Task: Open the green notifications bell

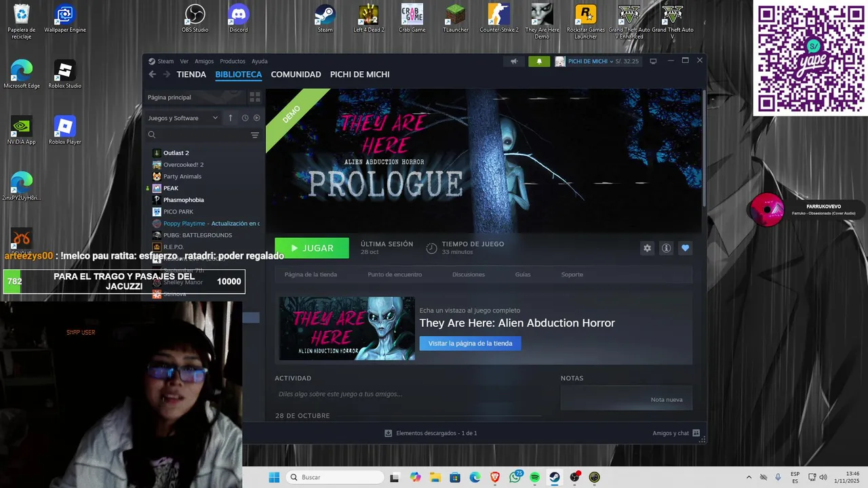Action: coord(539,61)
